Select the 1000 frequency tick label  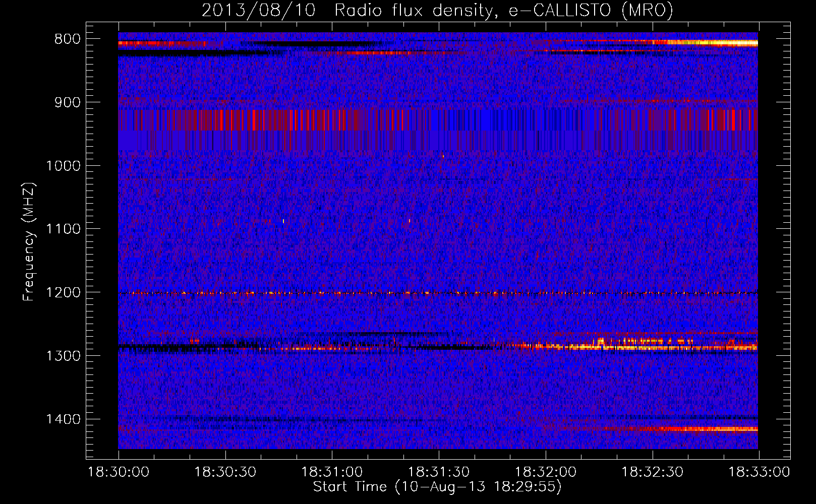click(x=63, y=166)
